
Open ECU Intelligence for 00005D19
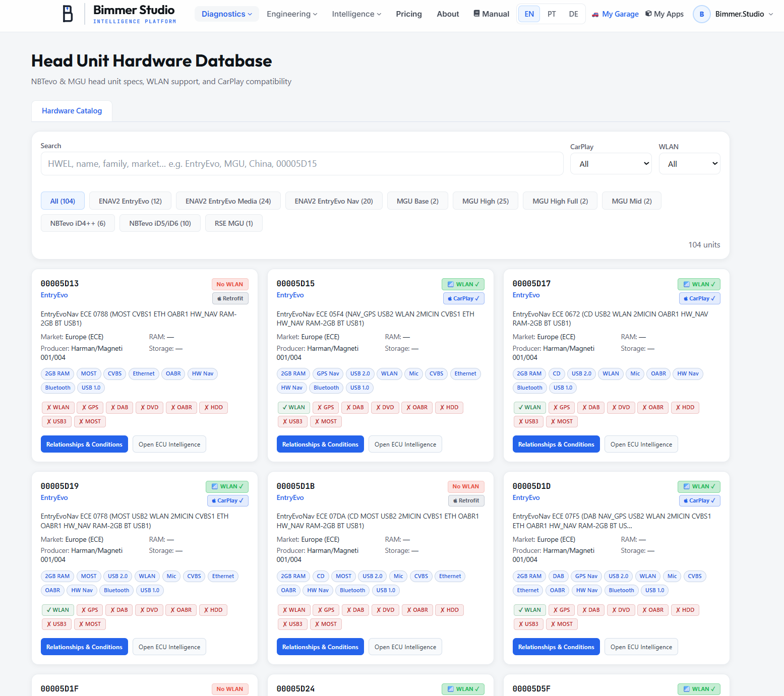click(x=169, y=647)
